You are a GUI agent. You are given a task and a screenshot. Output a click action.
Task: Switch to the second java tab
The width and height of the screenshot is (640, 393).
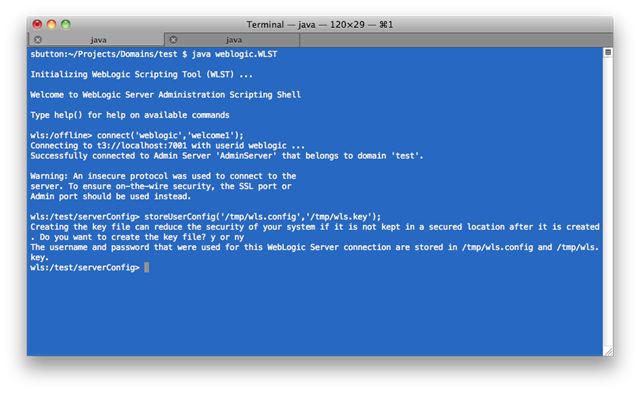pos(232,40)
